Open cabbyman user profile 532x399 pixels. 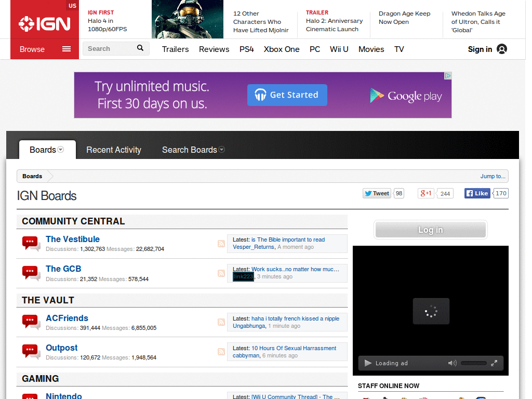tap(246, 355)
